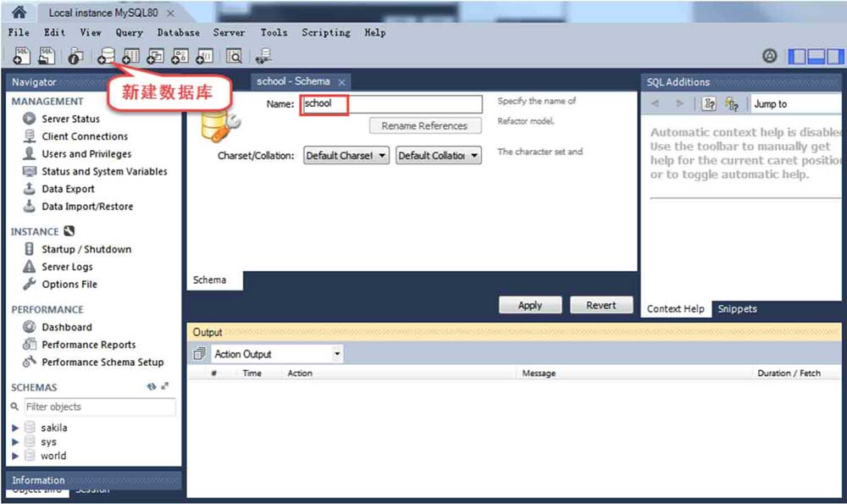
Task: Open the Tools menu
Action: 274,32
